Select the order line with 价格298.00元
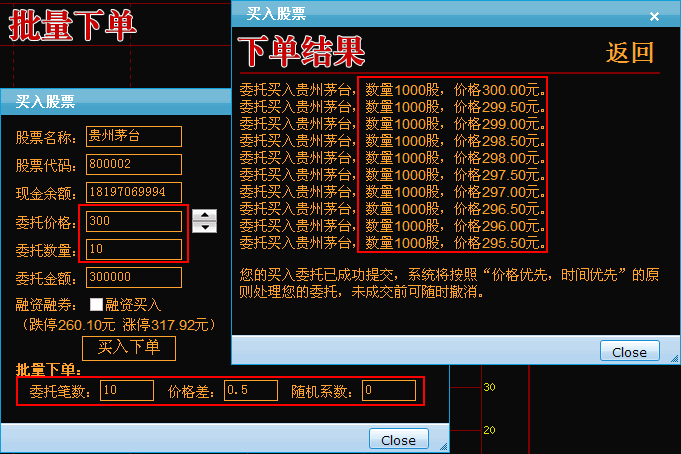The height and width of the screenshot is (454, 681). [x=393, y=158]
